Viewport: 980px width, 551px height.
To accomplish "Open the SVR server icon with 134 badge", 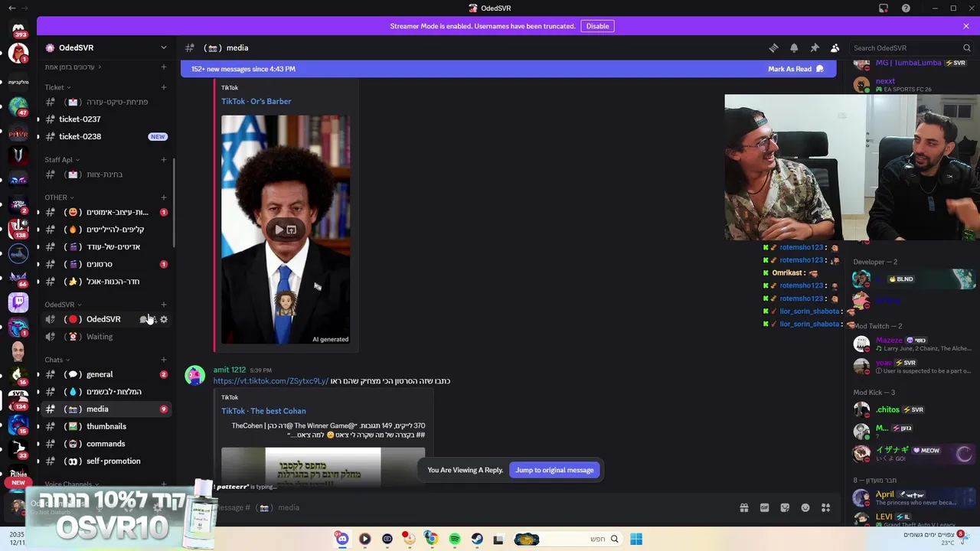I will [18, 399].
